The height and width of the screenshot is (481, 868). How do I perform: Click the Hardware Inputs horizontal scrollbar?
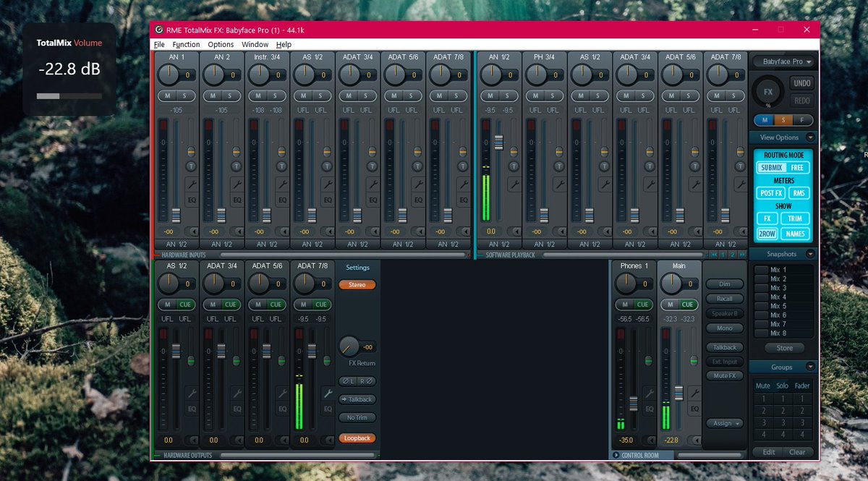point(341,255)
